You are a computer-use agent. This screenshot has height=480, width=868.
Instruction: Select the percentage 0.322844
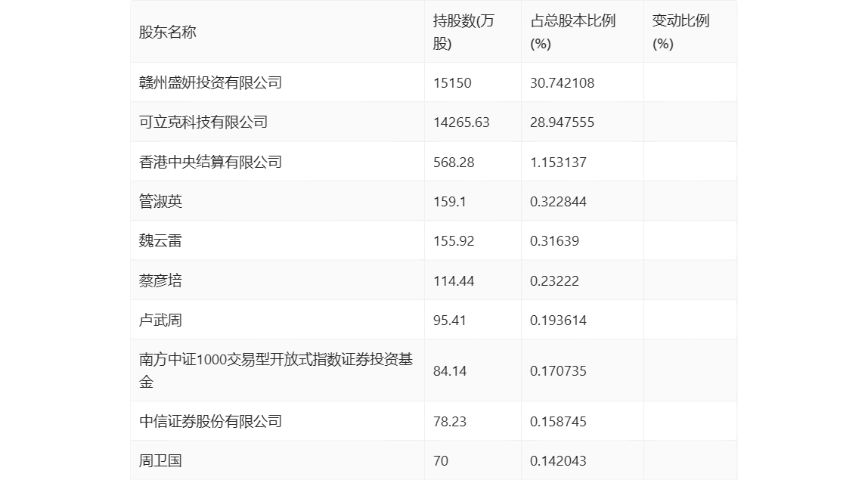pyautogui.click(x=558, y=202)
